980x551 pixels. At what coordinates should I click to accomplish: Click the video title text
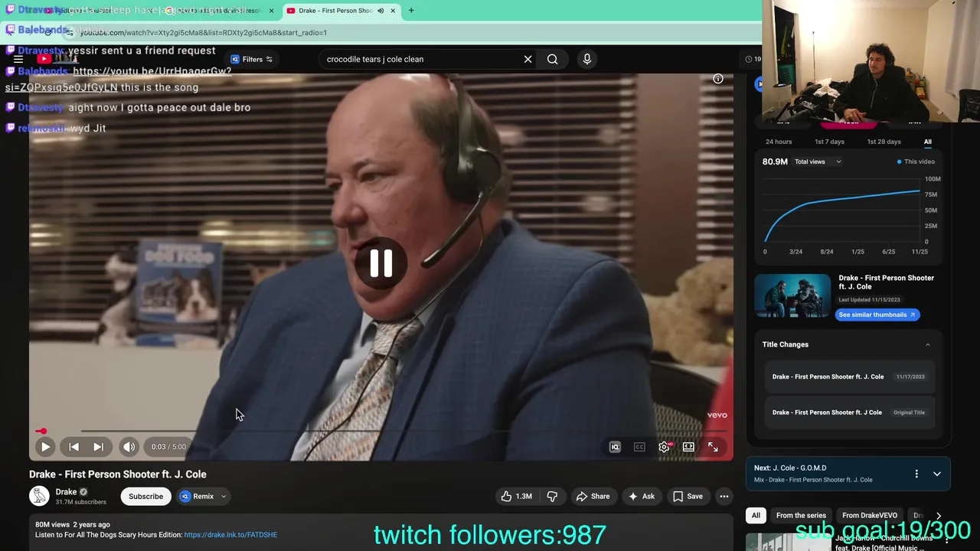pos(118,474)
